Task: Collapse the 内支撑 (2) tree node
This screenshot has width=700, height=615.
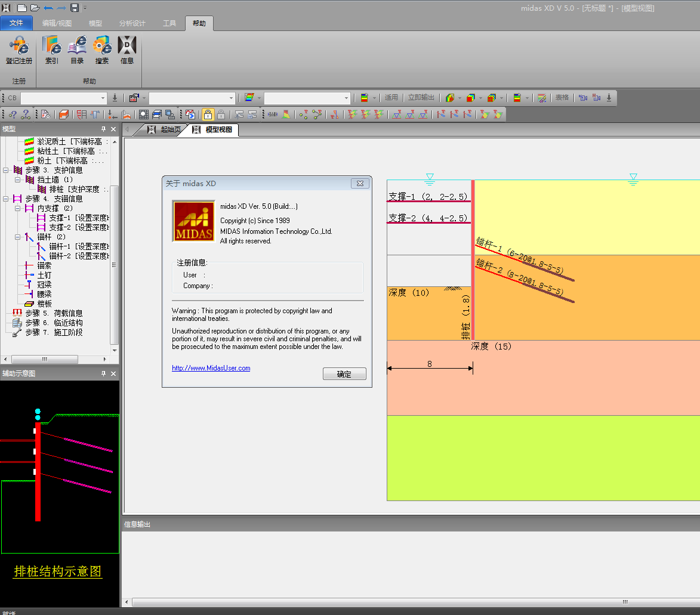Action: [17, 208]
